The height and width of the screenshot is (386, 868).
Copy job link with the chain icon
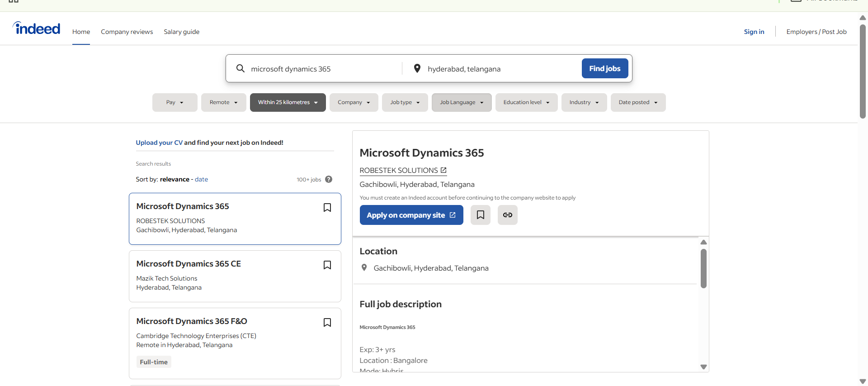(508, 215)
